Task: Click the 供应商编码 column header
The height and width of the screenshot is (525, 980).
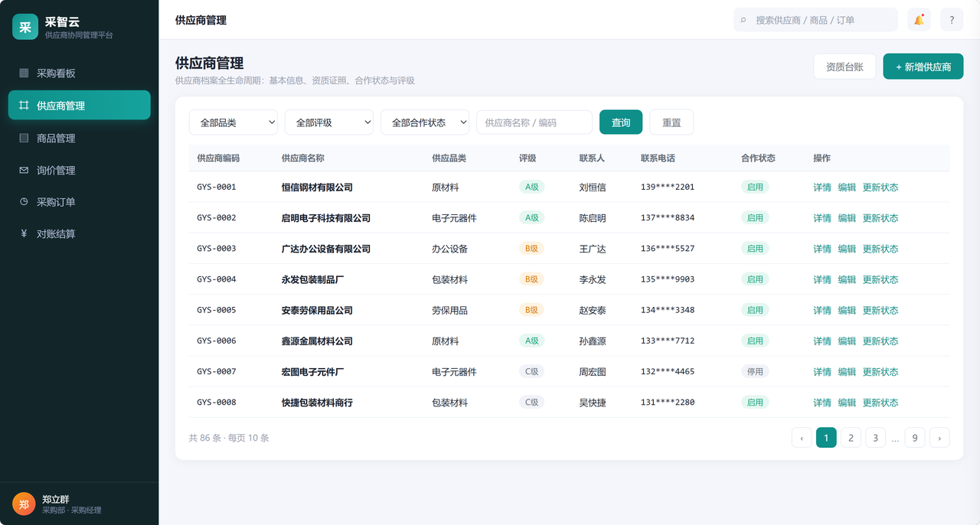Action: tap(218, 158)
